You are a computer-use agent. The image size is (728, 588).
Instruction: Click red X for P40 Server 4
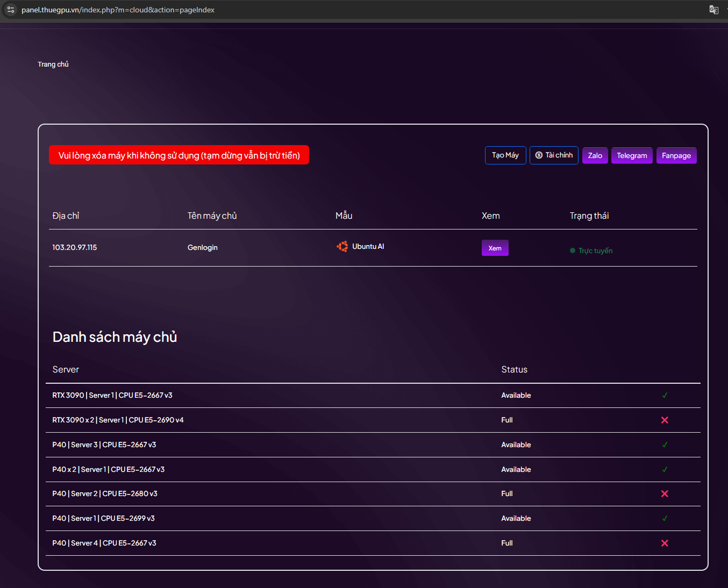pos(665,543)
